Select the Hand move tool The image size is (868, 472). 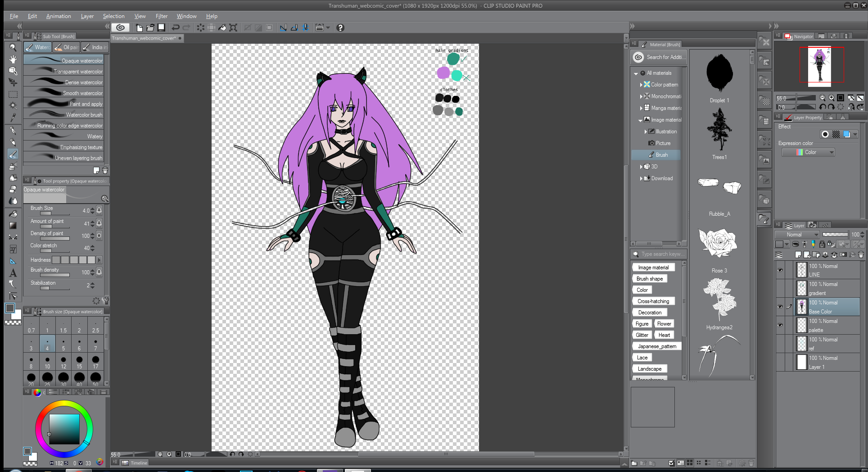click(13, 59)
